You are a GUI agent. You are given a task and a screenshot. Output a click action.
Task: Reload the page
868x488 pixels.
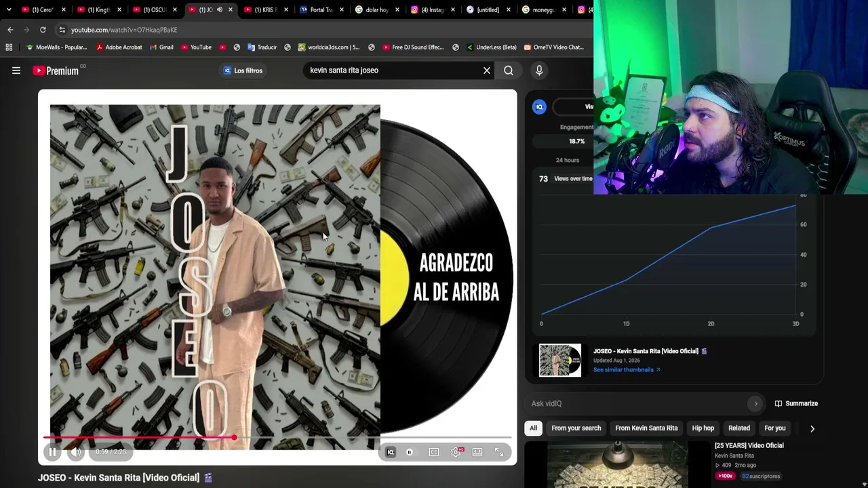tap(43, 30)
